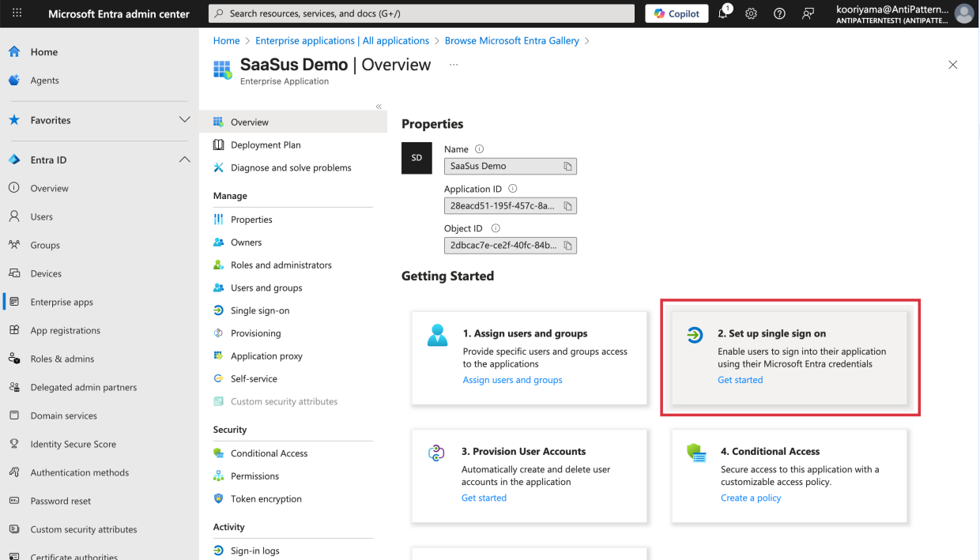Viewport: 980px width, 560px height.
Task: Open the app launcher grid icon
Action: [x=17, y=13]
